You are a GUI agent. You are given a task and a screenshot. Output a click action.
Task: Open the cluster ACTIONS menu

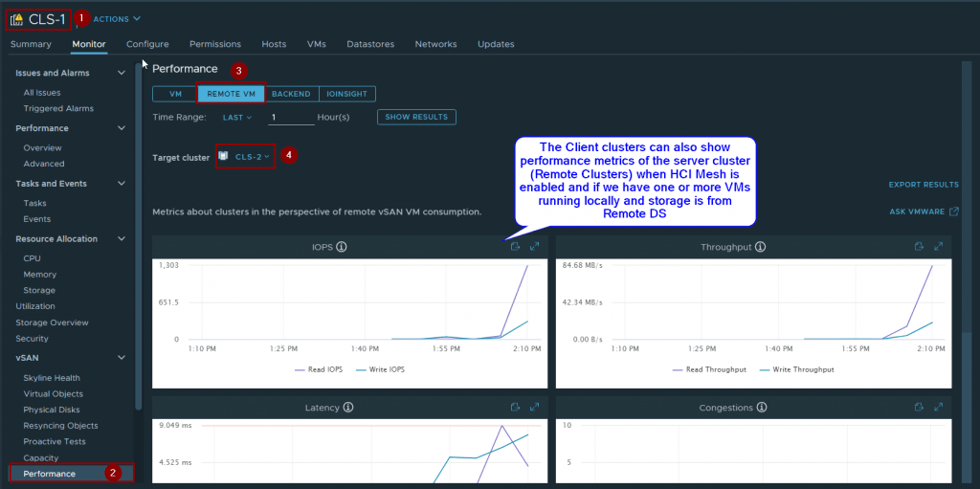117,18
